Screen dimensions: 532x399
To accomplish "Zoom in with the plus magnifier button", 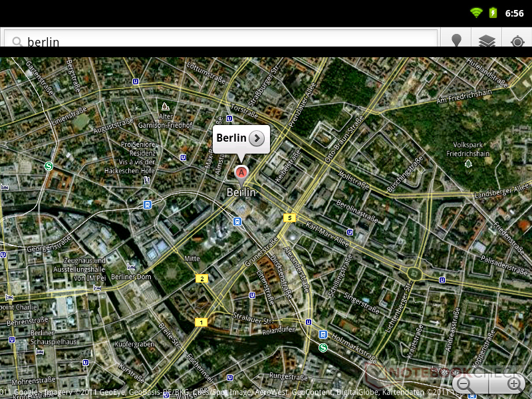I will (514, 384).
